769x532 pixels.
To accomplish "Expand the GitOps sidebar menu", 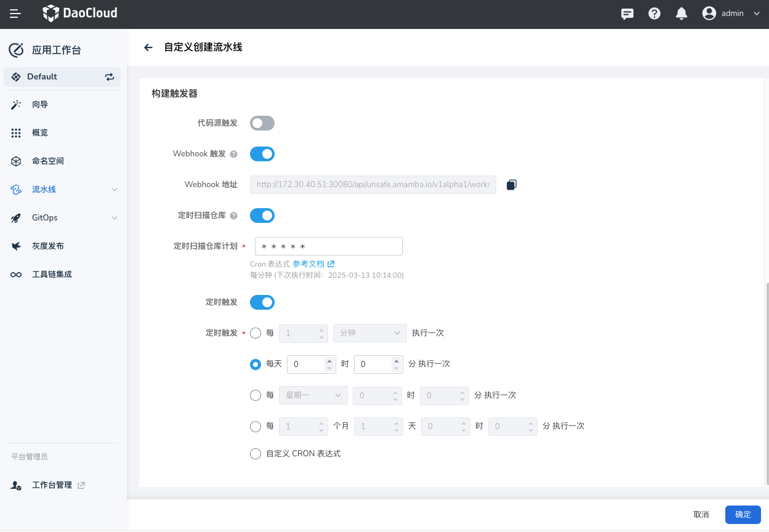I will coord(114,218).
